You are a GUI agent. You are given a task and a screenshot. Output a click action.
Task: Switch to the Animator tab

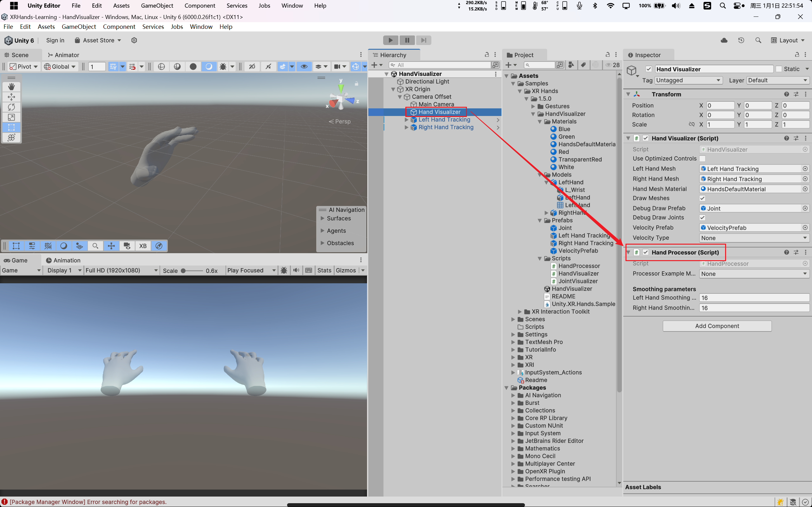[x=63, y=55]
